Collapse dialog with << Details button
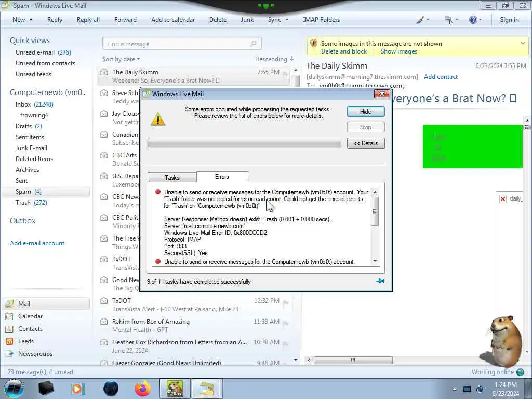The height and width of the screenshot is (399, 532). click(x=366, y=143)
